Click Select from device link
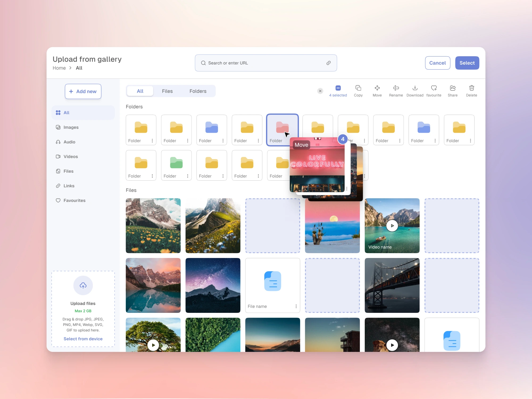 [x=83, y=339]
